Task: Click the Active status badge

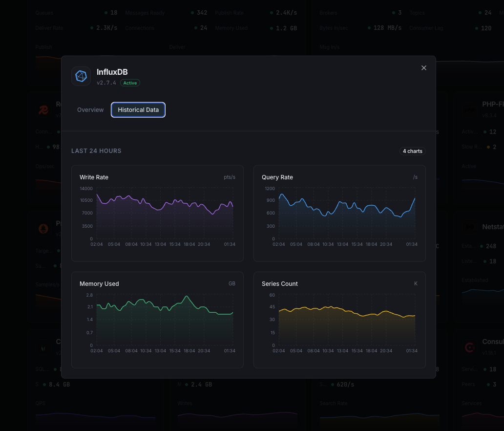Action: (130, 83)
